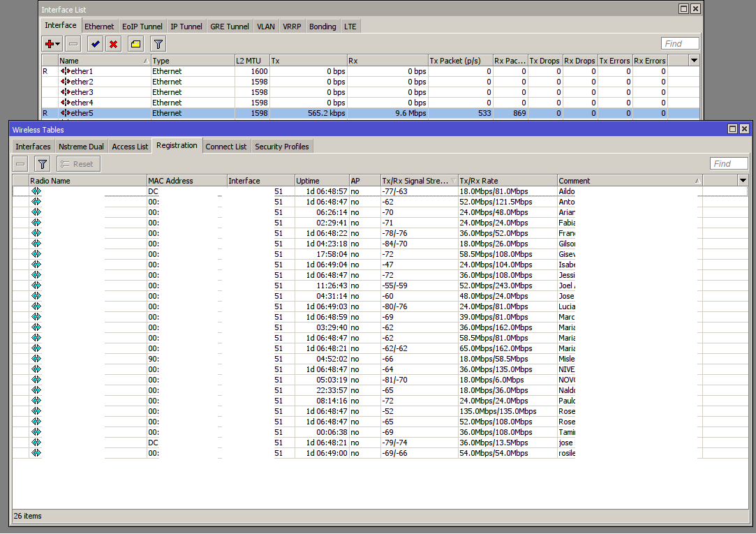756x534 pixels.
Task: Click the 18.0Mbps/6.0Mbps rate cell
Action: coord(507,380)
